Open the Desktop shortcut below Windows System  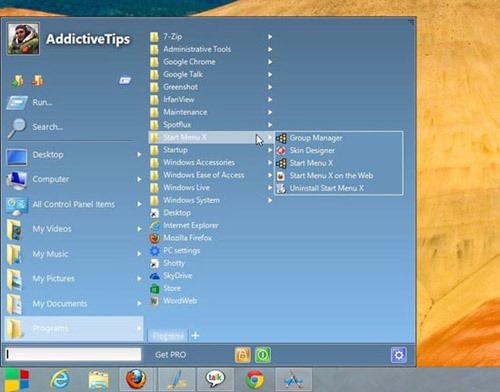(x=171, y=213)
